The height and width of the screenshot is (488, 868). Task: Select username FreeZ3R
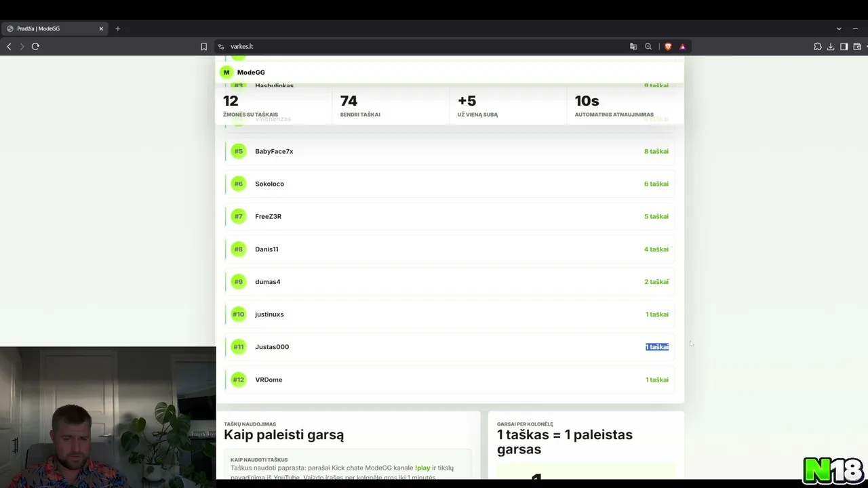coord(268,216)
